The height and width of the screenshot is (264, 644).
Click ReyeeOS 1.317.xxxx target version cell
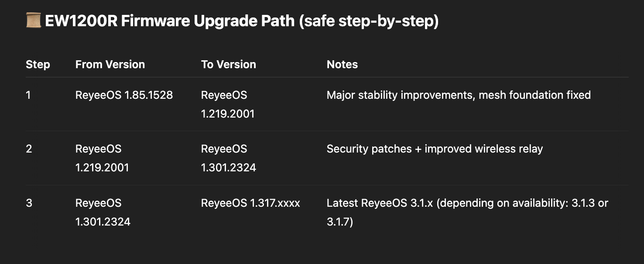[x=250, y=203]
